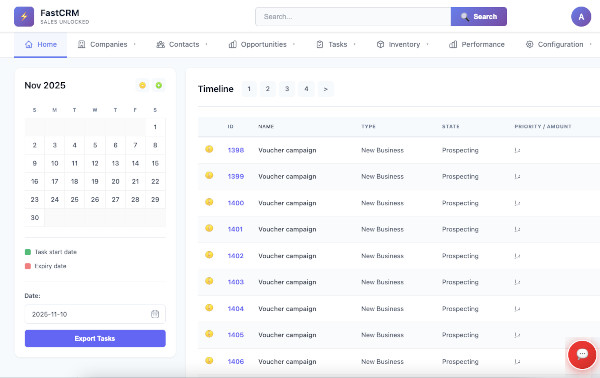The height and width of the screenshot is (378, 600).
Task: Click the STATE column header
Action: point(450,126)
